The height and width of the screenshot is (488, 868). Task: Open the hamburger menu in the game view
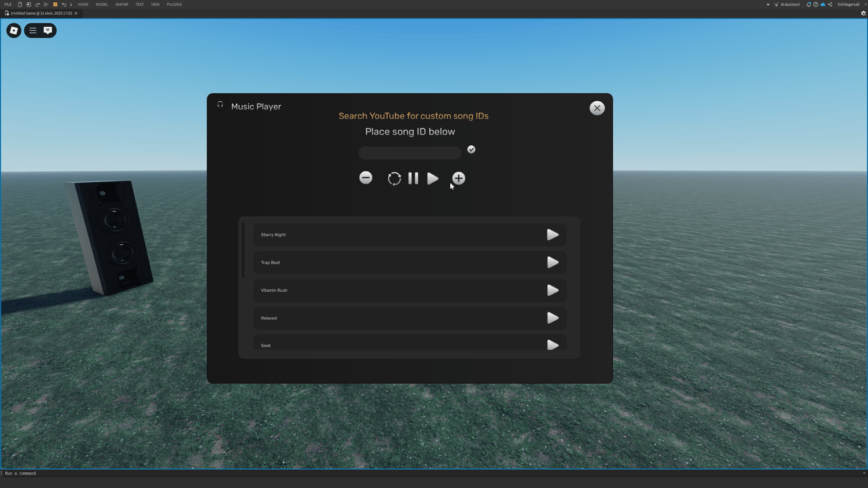coord(33,31)
